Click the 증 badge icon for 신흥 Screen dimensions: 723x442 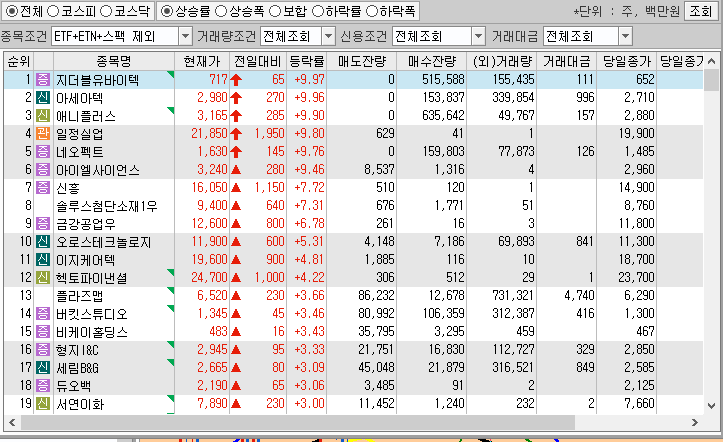click(x=43, y=187)
